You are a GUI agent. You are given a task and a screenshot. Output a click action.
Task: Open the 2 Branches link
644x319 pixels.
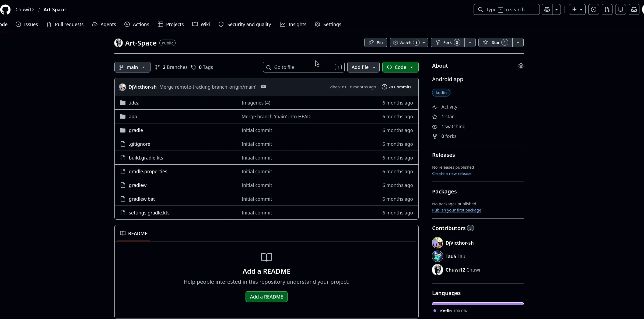[171, 67]
